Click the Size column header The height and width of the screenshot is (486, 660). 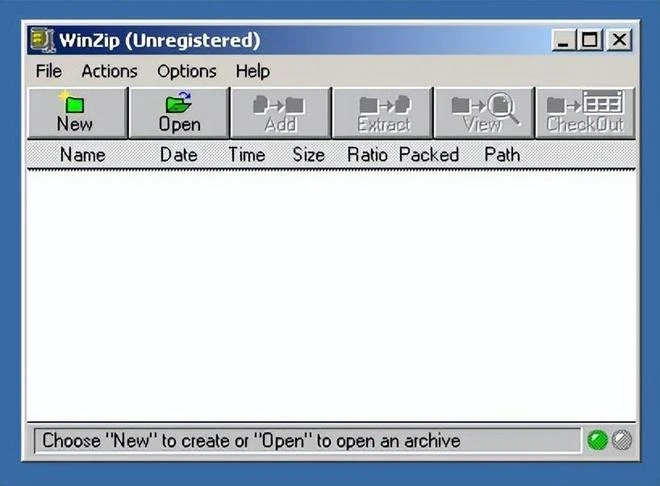[x=308, y=154]
